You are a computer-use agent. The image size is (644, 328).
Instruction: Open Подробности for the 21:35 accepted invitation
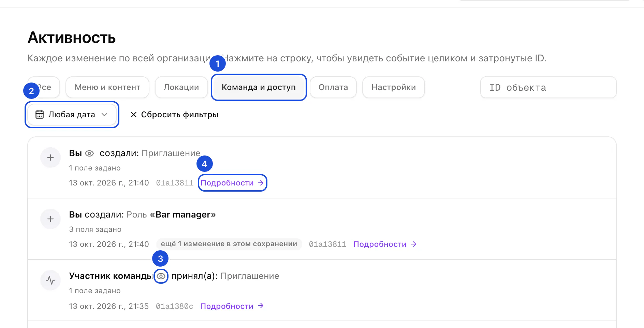tap(232, 306)
